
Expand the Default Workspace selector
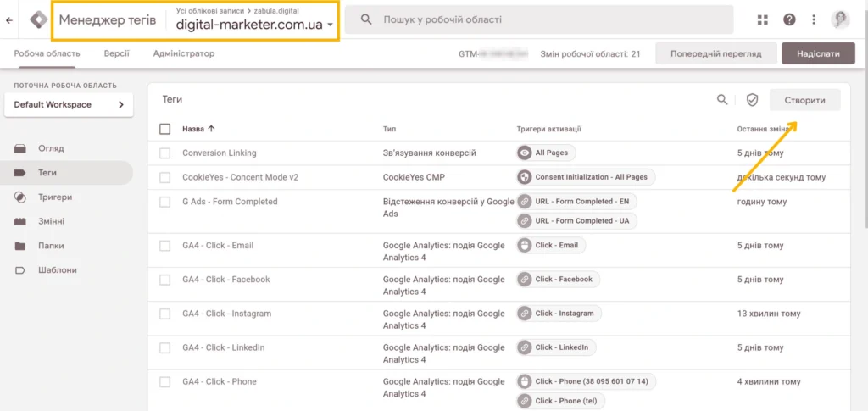coord(69,104)
